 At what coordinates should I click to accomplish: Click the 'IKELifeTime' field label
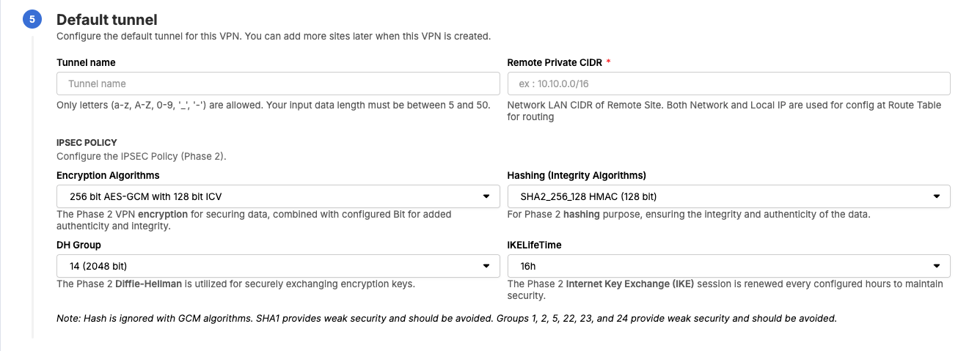pyautogui.click(x=534, y=245)
